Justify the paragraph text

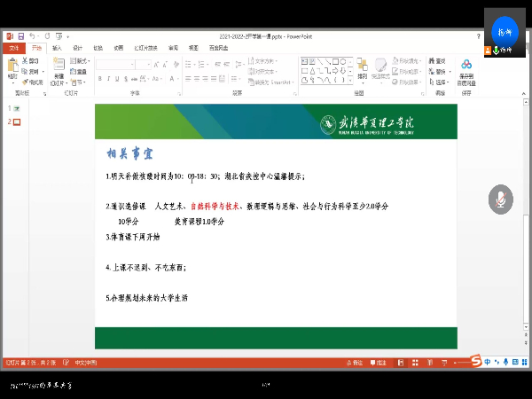pyautogui.click(x=214, y=79)
